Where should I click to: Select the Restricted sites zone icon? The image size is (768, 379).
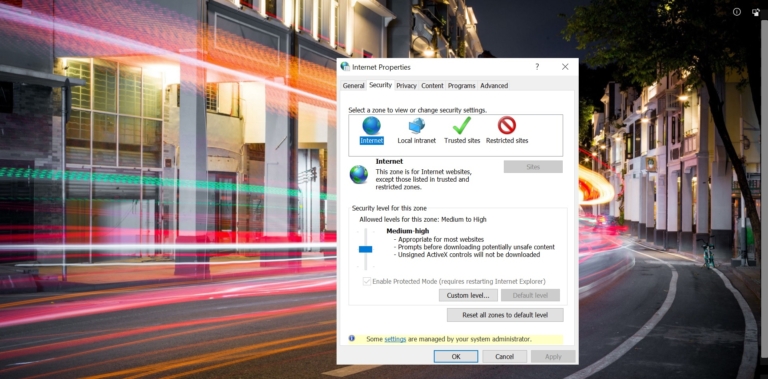(x=506, y=125)
